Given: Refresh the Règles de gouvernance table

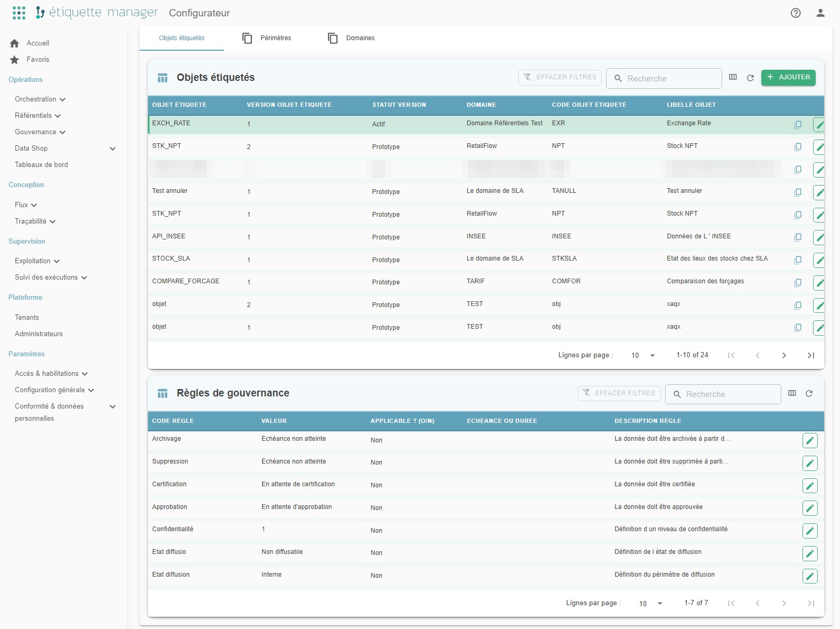Looking at the screenshot, I should [x=809, y=393].
